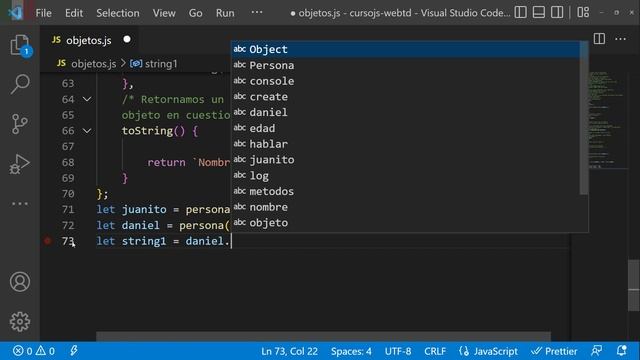The width and height of the screenshot is (640, 360).
Task: Open the Explorer view in activity bar
Action: (x=20, y=45)
